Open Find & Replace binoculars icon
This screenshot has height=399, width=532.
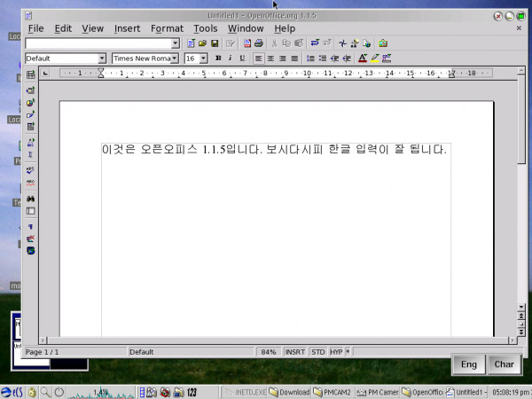31,199
